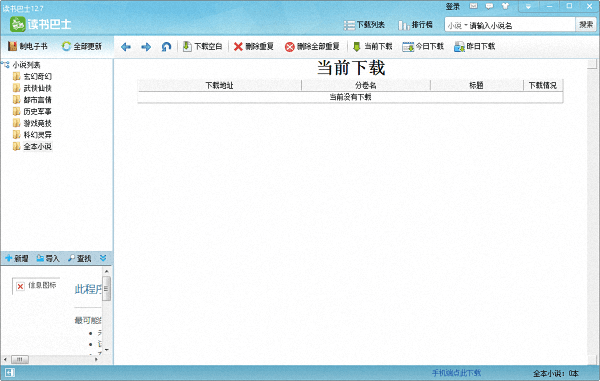Click the 搜索 search button
The height and width of the screenshot is (381, 600).
click(586, 25)
